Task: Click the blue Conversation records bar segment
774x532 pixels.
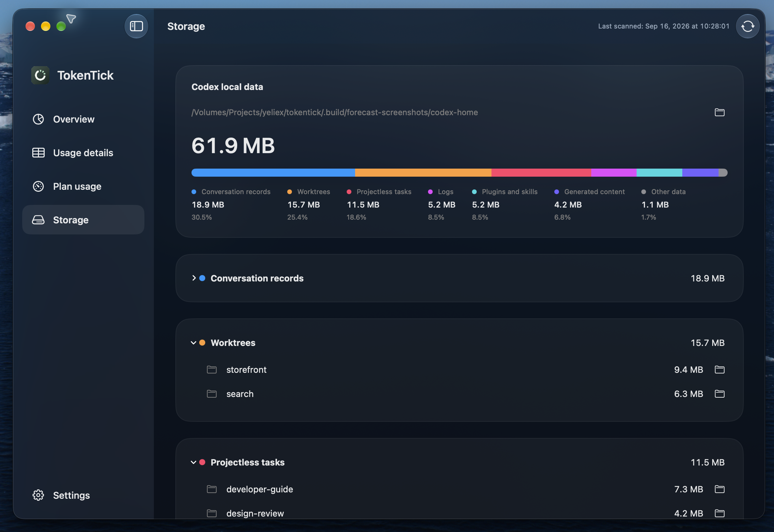Action: [x=273, y=173]
